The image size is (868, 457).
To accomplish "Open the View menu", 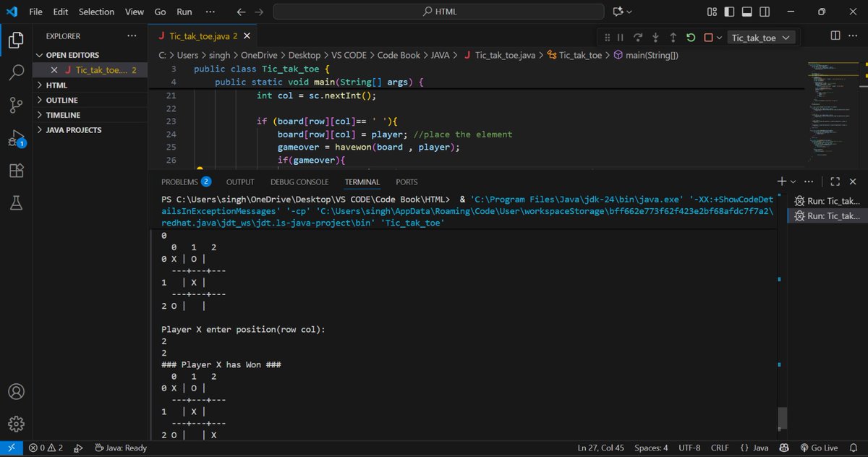I will [135, 12].
